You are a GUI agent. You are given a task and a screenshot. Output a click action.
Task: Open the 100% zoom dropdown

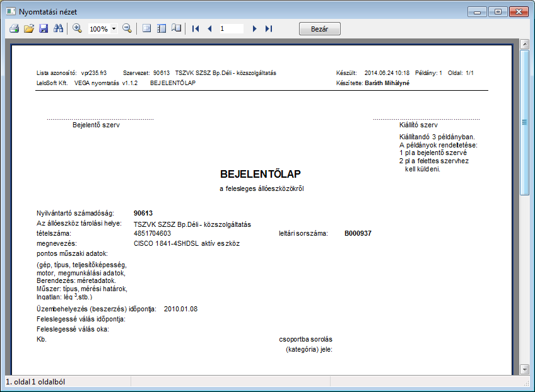point(114,29)
